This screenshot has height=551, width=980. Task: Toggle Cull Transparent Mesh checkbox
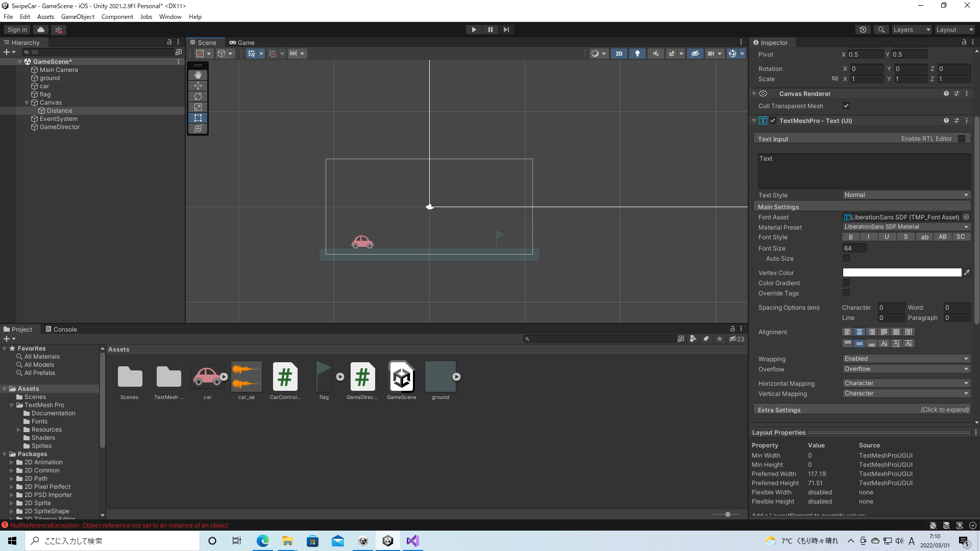pos(846,106)
